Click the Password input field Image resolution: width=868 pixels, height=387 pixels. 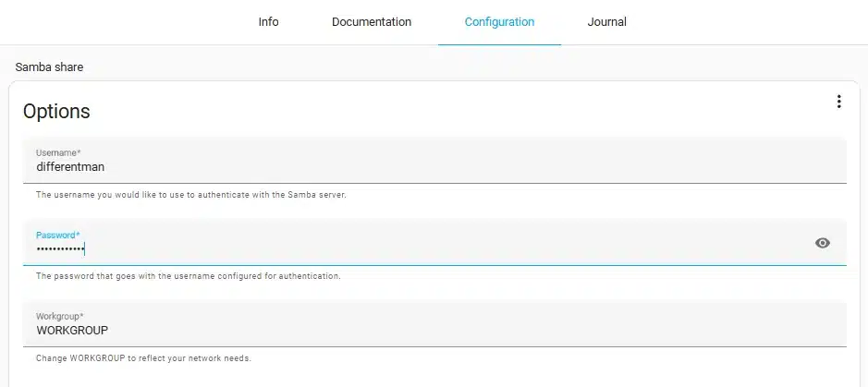pyautogui.click(x=434, y=242)
